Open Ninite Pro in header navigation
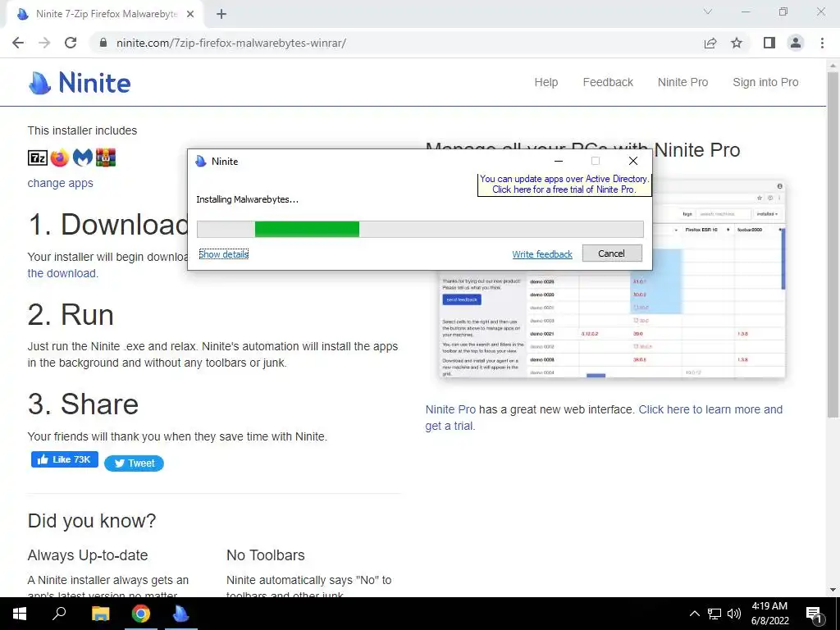This screenshot has width=840, height=630. point(683,83)
